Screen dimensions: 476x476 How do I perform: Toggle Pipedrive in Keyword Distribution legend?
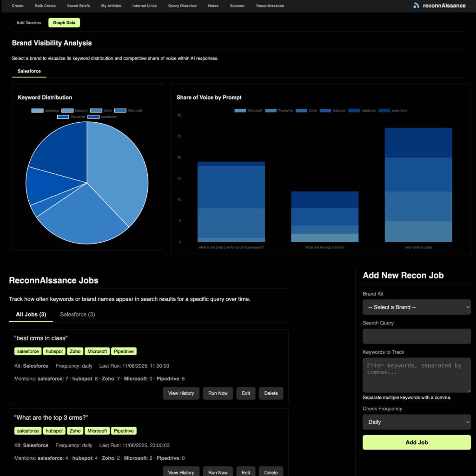[71, 117]
